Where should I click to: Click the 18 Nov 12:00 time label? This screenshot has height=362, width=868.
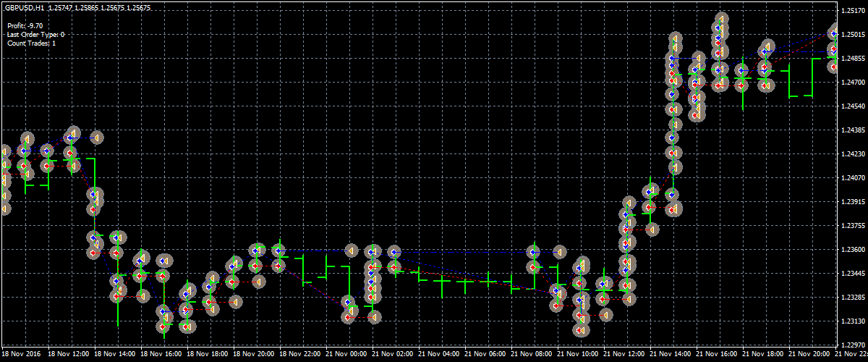69,355
